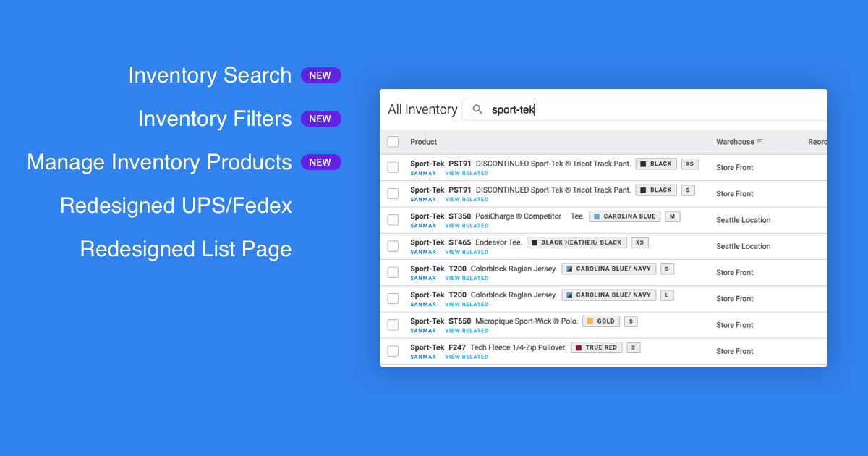Select Redesigned UPS/Fedex menu item
This screenshot has width=868, height=456.
175,206
